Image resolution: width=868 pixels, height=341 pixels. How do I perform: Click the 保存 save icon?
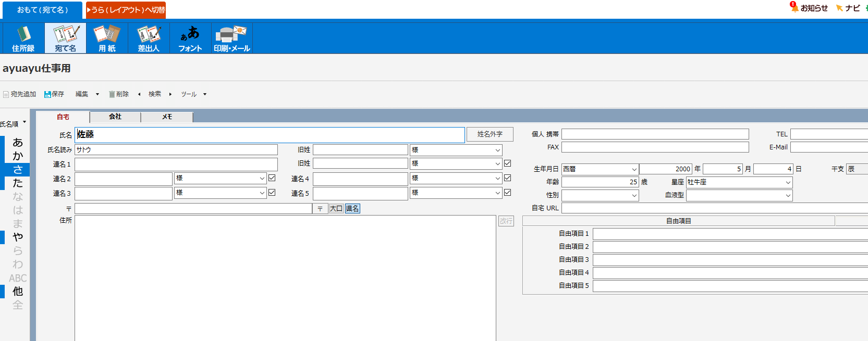[47, 94]
